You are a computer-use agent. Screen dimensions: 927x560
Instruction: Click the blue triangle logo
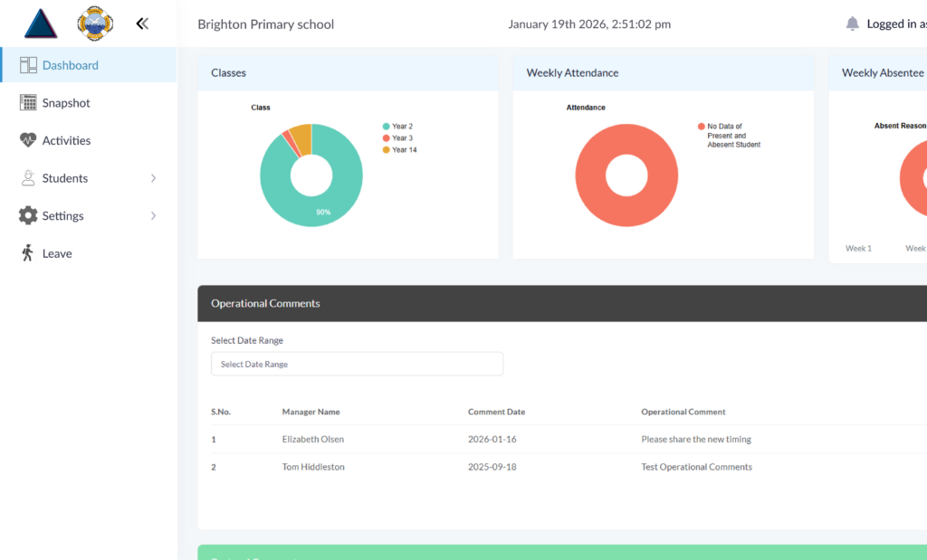click(x=41, y=24)
